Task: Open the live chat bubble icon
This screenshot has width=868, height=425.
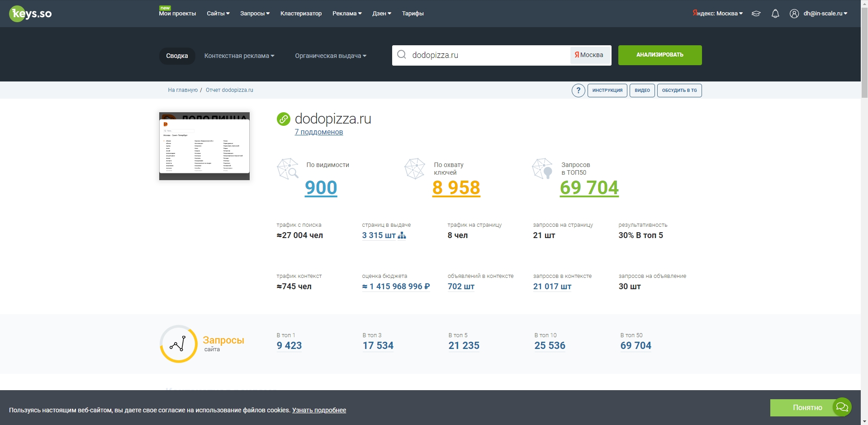Action: [x=842, y=407]
